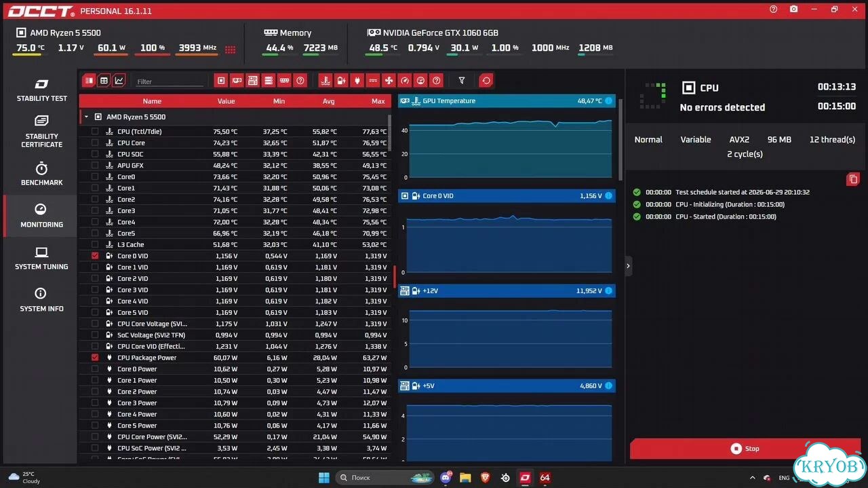Toggle the motherboard hardware filter icon
This screenshot has width=868, height=488.
(x=252, y=81)
